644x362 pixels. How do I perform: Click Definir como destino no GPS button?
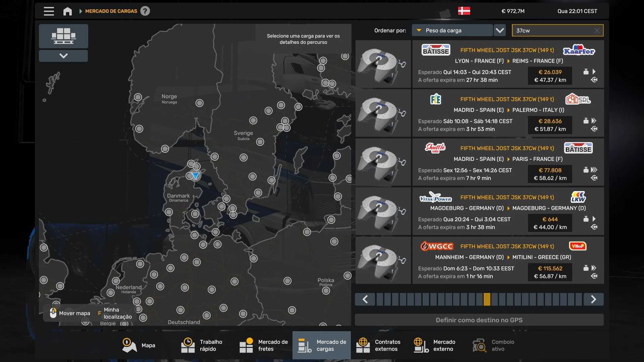(x=479, y=320)
